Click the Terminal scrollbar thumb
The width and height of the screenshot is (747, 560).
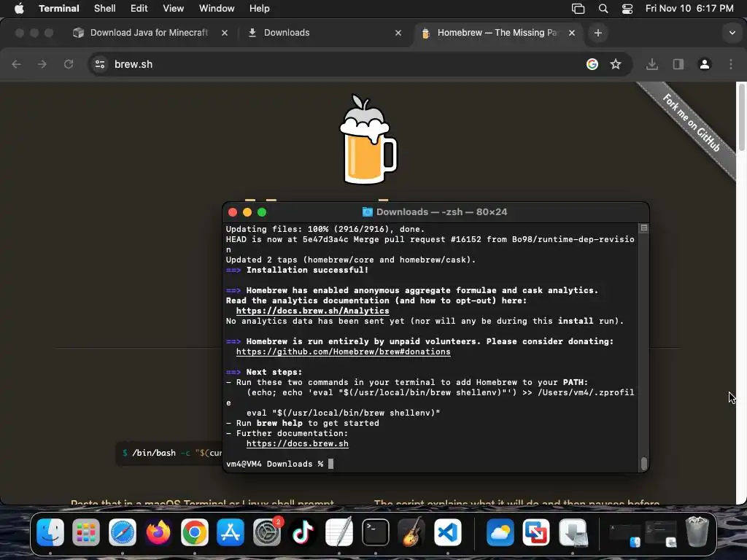click(x=644, y=463)
